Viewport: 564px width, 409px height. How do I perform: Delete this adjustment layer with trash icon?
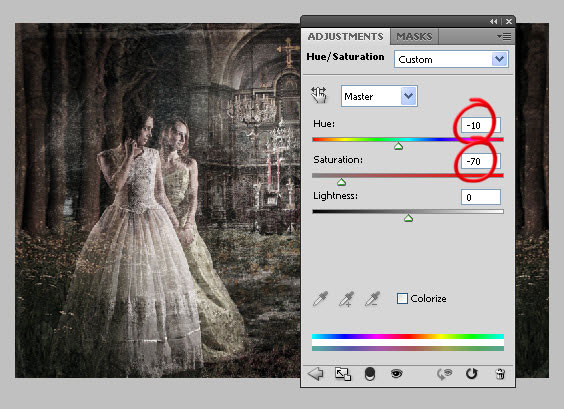pyautogui.click(x=500, y=374)
